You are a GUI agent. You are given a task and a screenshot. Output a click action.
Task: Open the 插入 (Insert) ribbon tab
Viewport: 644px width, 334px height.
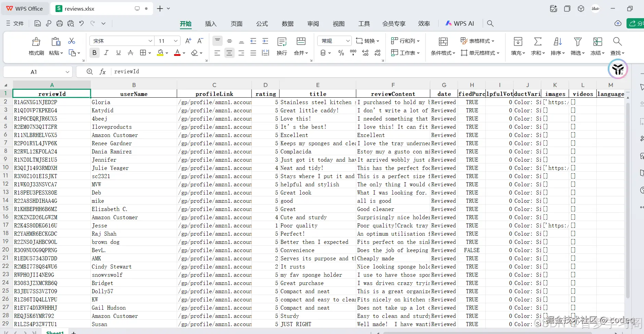point(211,24)
